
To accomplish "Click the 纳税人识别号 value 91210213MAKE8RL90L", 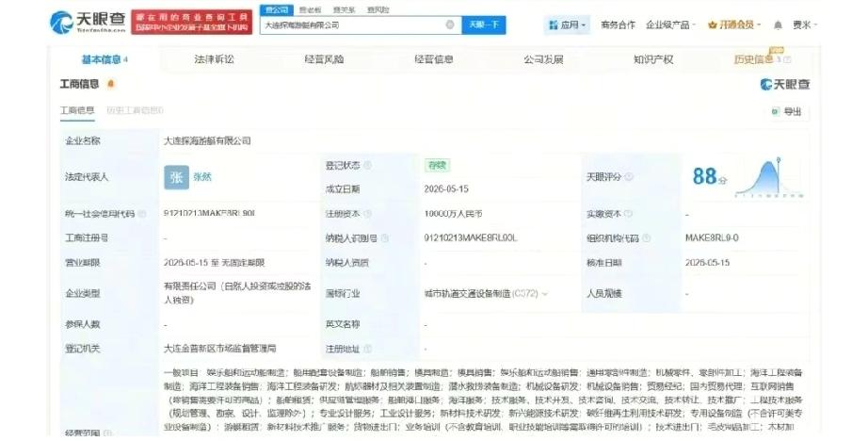I will point(471,238).
